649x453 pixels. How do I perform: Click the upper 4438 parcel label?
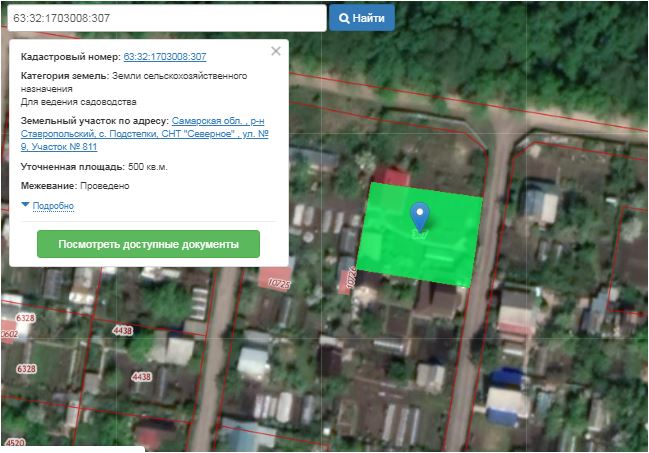point(124,330)
